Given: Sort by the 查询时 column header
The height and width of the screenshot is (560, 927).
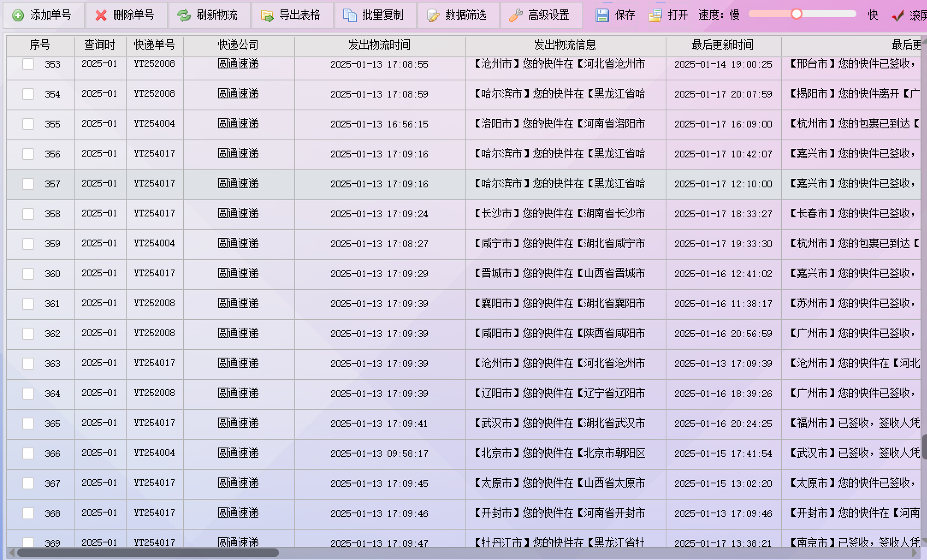Looking at the screenshot, I should pyautogui.click(x=100, y=45).
